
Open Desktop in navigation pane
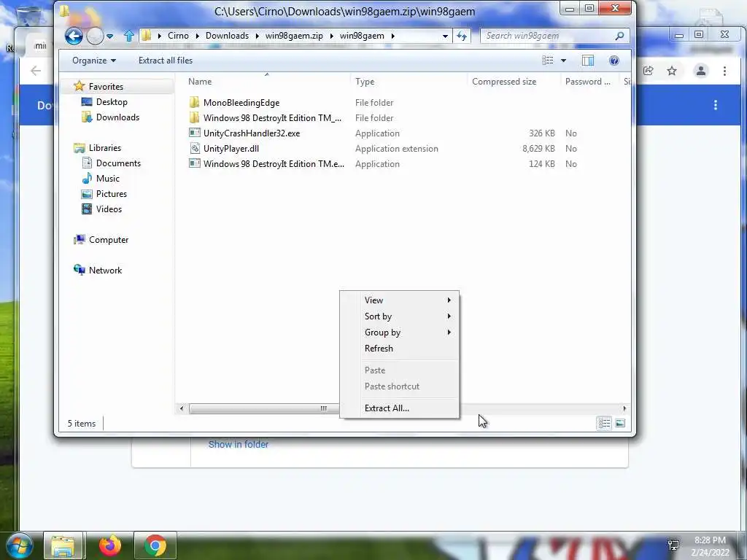(112, 102)
